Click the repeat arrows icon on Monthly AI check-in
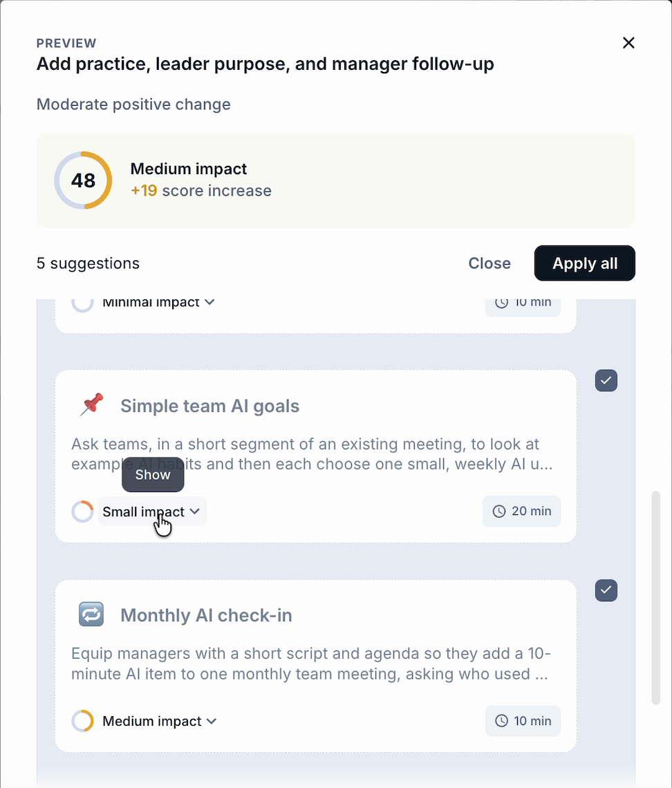 pos(91,614)
